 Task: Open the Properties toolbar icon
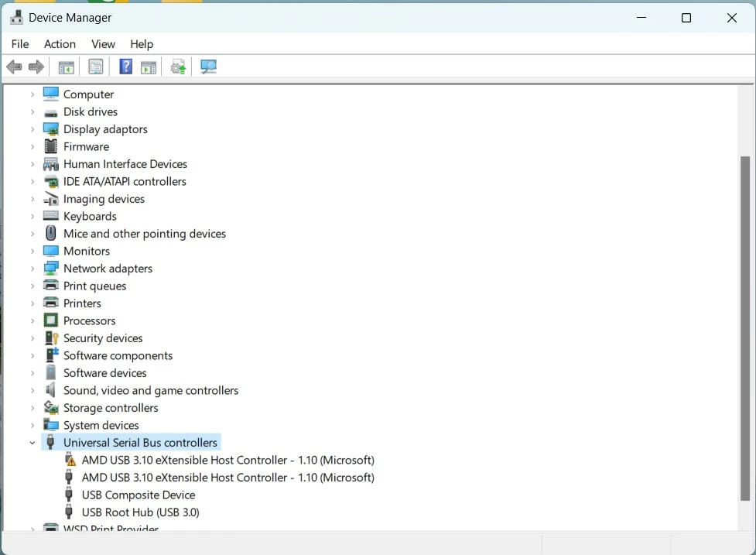pos(96,67)
